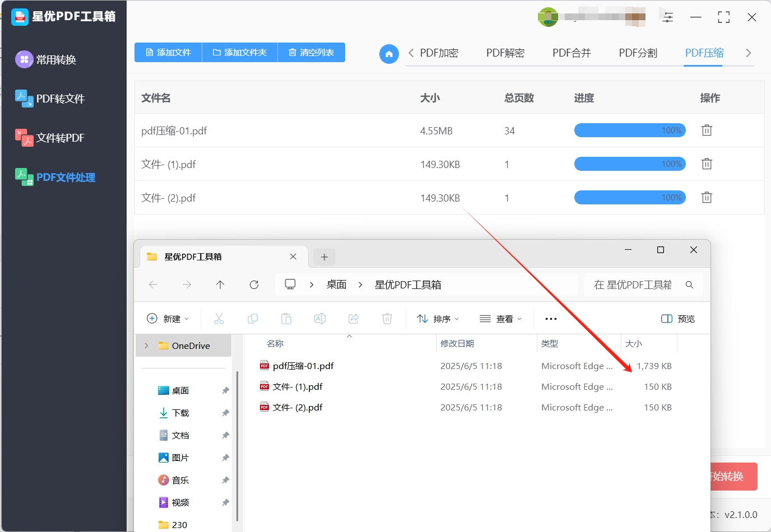This screenshot has height=532, width=771.
Task: Click the Explorer forward arrow
Action: pos(187,284)
